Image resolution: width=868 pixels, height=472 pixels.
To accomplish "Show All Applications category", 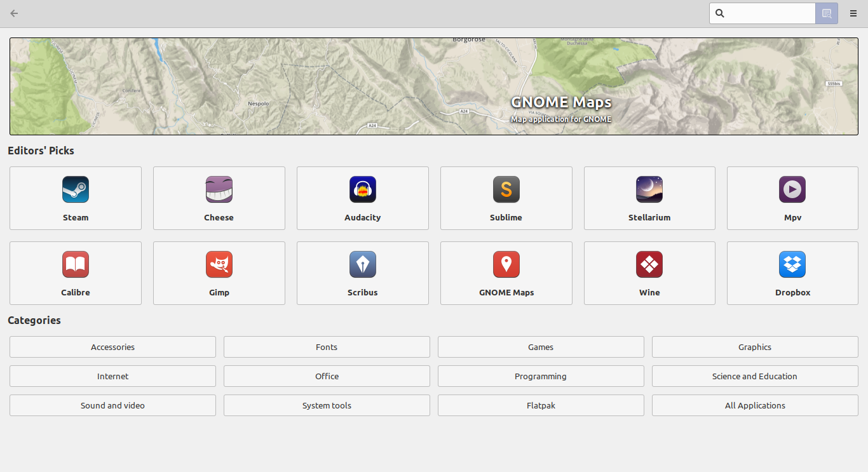I will pyautogui.click(x=755, y=405).
